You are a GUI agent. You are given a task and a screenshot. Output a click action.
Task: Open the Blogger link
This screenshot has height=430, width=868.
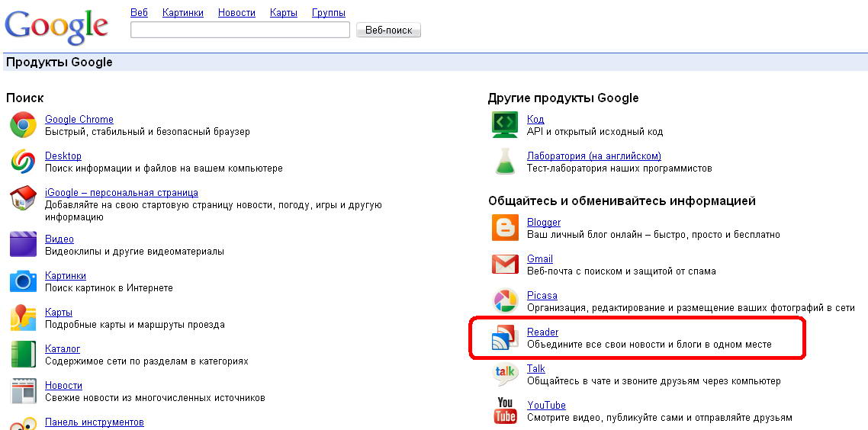(544, 222)
